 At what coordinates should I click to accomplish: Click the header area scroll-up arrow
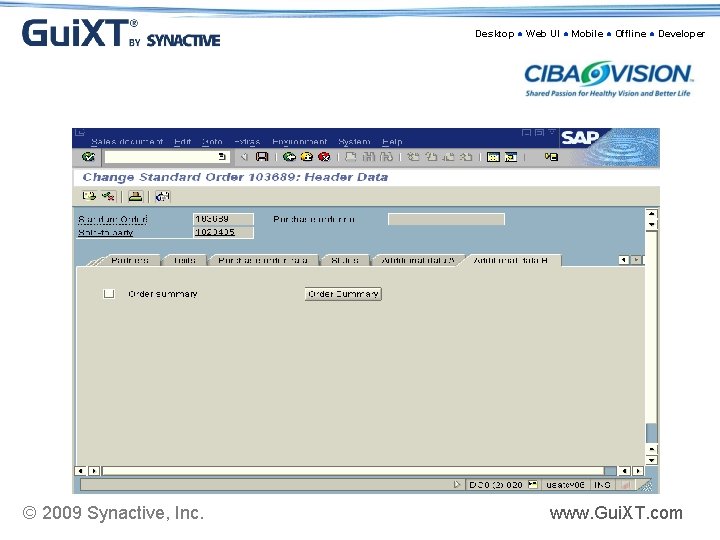tap(651, 214)
